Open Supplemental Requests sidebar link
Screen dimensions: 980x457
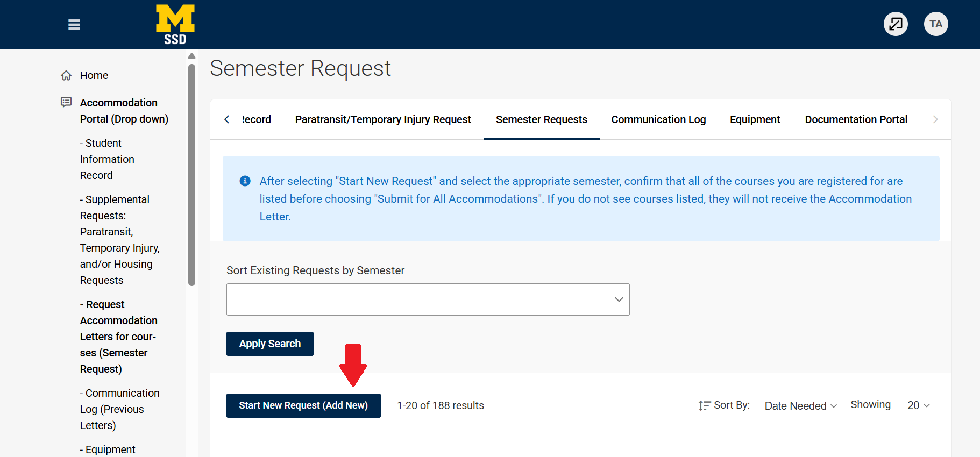click(120, 240)
